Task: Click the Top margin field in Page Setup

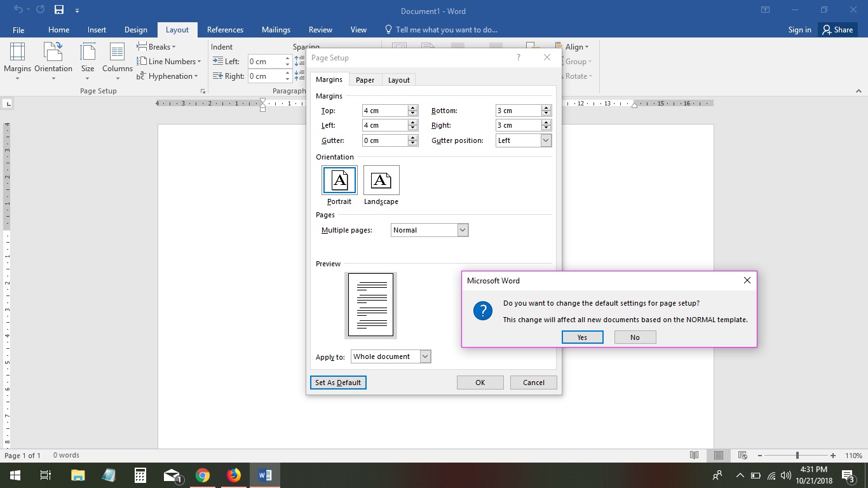Action: [385, 111]
